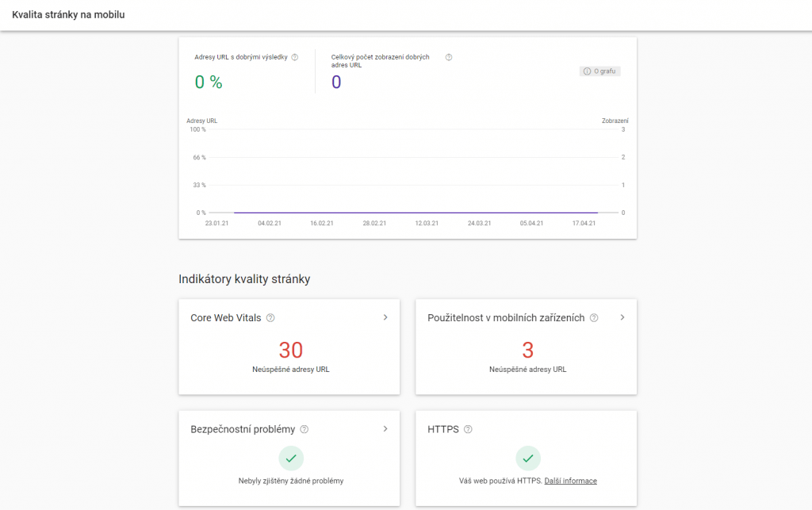Click help icon next to Celkový počet zobrazení
This screenshot has height=510, width=812.
pos(449,57)
